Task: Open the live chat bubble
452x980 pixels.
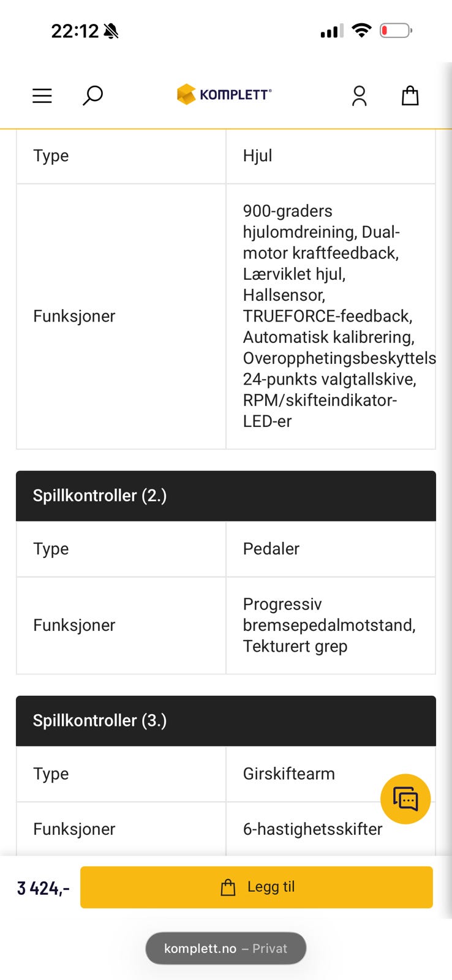Action: [405, 799]
